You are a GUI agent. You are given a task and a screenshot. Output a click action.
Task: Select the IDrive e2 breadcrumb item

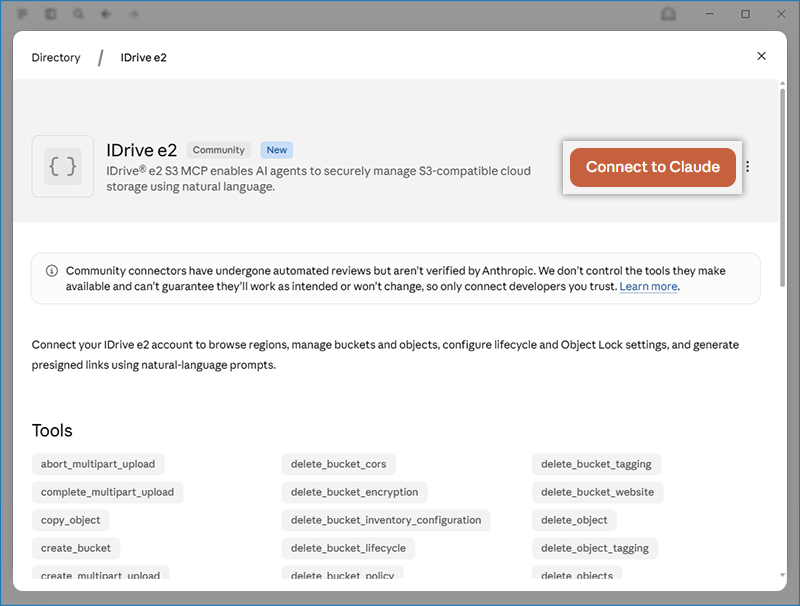pyautogui.click(x=143, y=58)
